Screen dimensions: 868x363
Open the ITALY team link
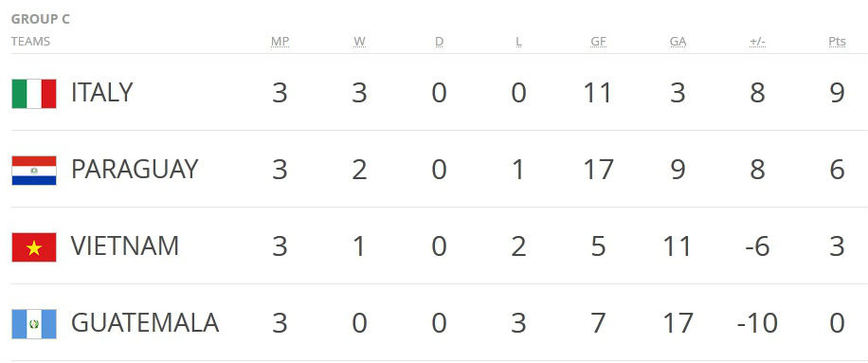[x=101, y=93]
